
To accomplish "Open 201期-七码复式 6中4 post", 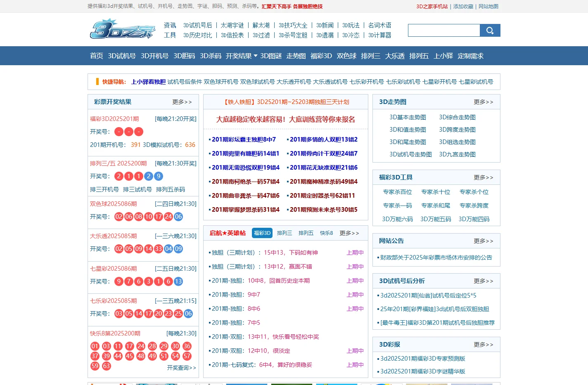I will click(x=262, y=365).
